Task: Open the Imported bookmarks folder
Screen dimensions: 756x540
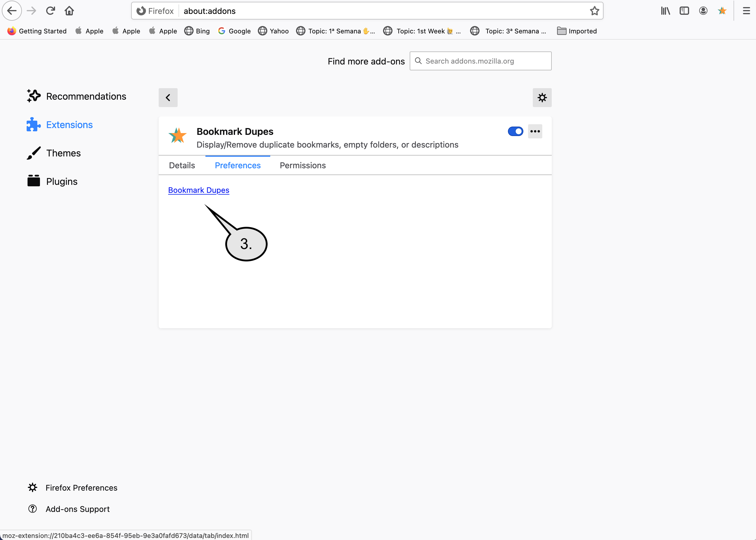Action: tap(577, 31)
